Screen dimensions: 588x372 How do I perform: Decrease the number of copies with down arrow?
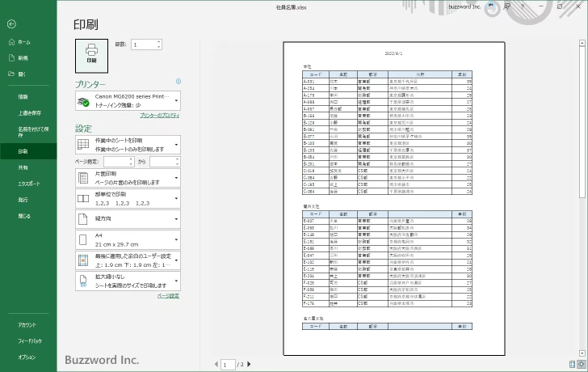pyautogui.click(x=159, y=47)
